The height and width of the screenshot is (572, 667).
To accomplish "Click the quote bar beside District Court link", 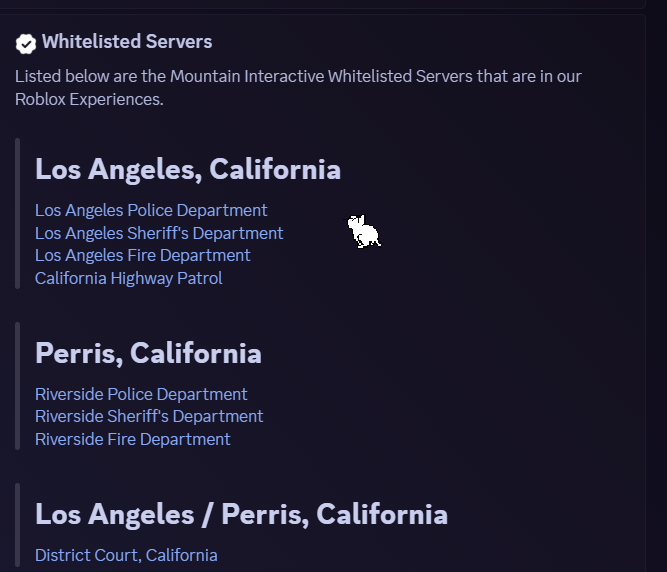I will coord(17,525).
